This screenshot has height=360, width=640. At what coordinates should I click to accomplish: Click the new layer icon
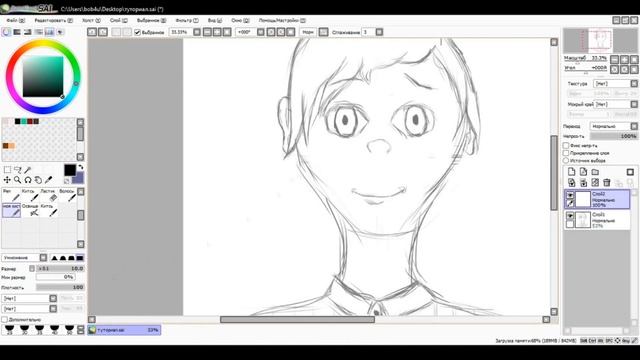point(571,172)
